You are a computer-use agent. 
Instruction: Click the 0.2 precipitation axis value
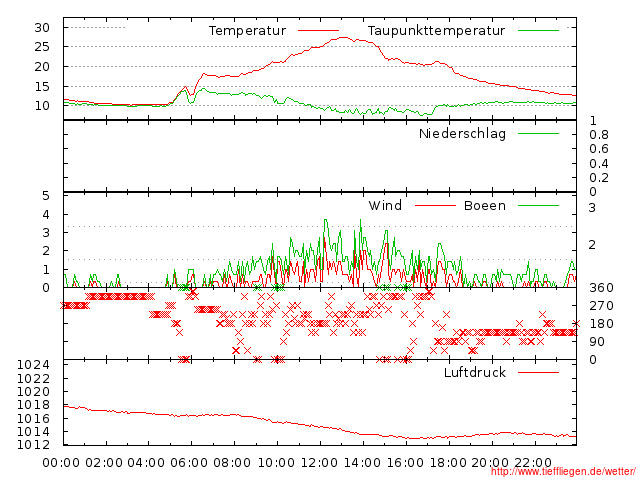[599, 178]
